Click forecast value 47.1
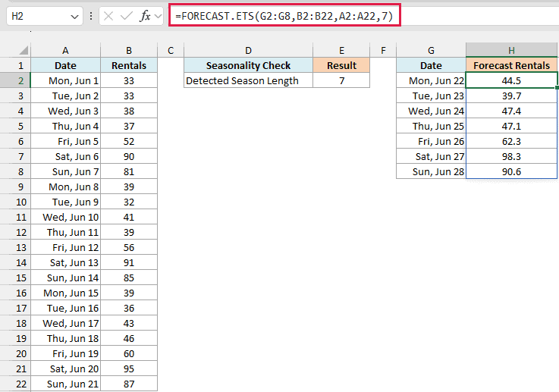The height and width of the screenshot is (392, 559). 511,126
